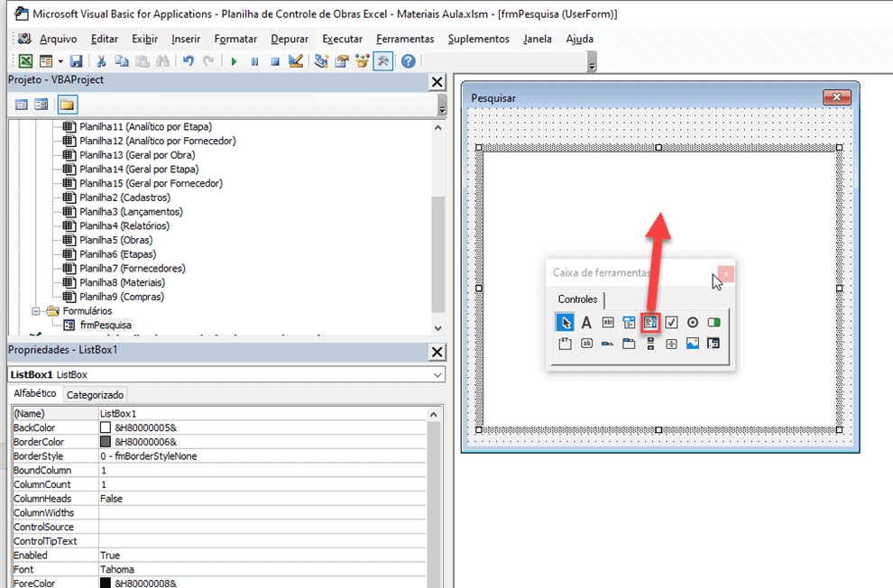Click the ColumnCount property value field
Viewport: 893px width, 588px height.
(262, 484)
